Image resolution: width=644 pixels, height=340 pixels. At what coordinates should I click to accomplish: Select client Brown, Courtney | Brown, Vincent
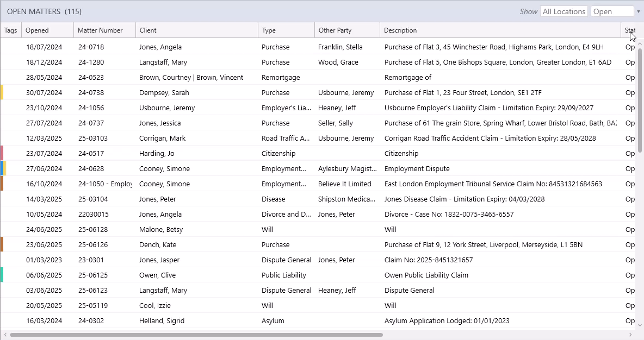(191, 78)
